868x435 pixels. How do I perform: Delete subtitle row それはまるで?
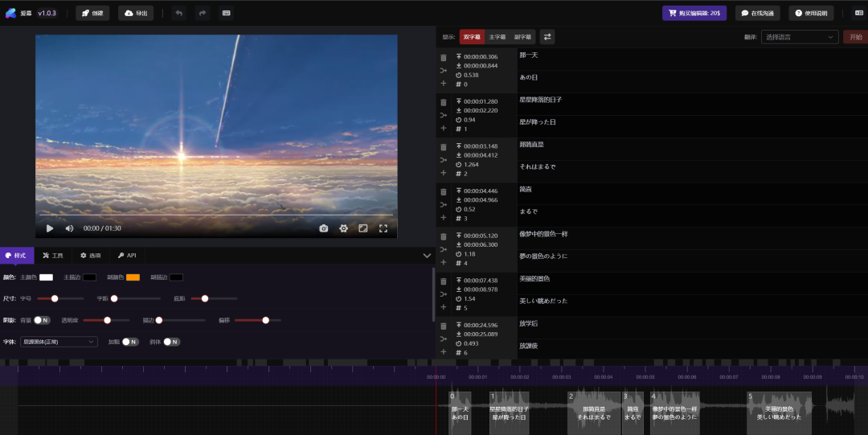444,147
